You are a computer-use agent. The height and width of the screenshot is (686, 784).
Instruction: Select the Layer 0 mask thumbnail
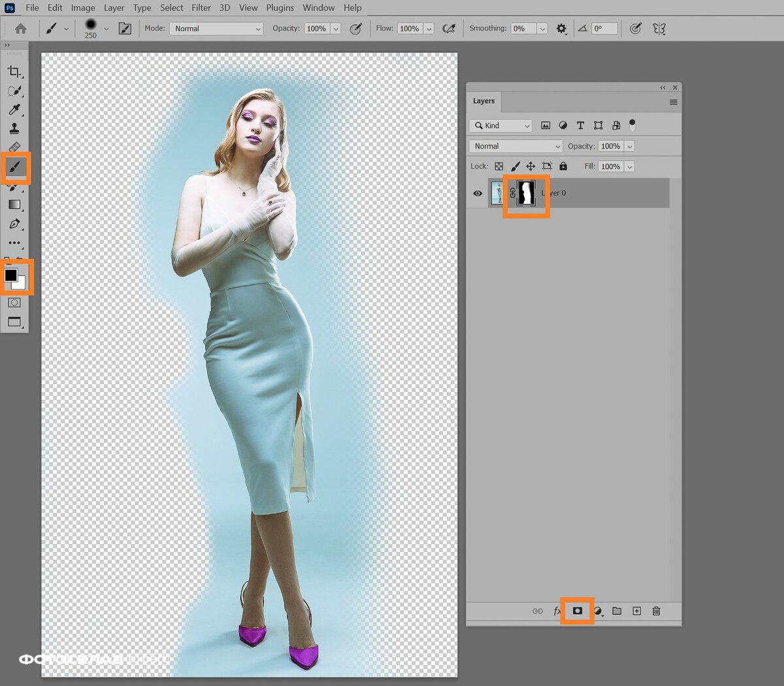[x=526, y=193]
